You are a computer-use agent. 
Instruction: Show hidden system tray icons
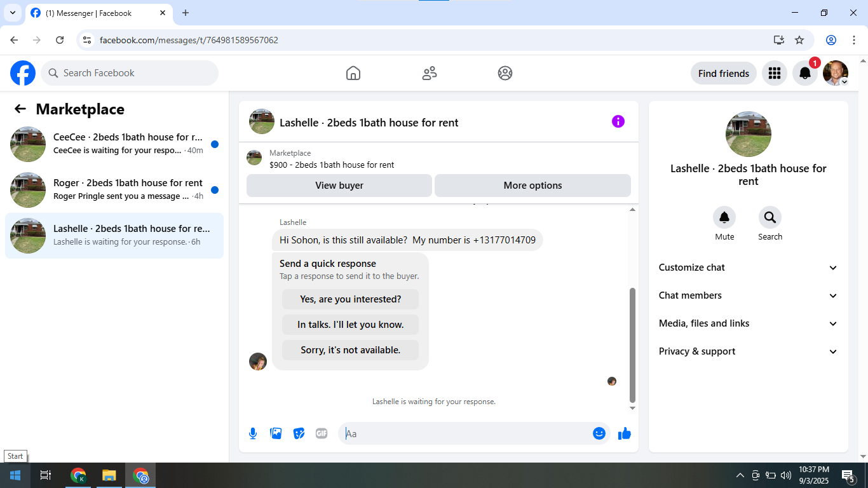740,475
